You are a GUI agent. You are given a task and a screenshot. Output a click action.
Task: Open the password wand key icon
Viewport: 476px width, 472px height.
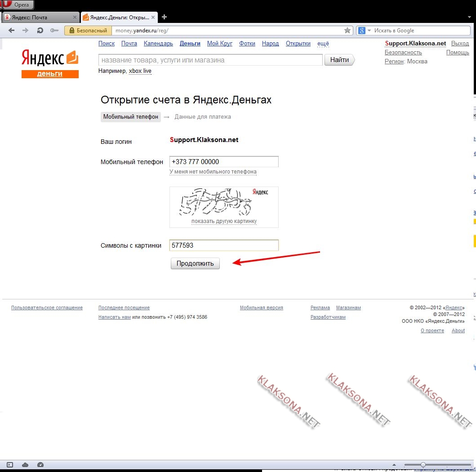(54, 31)
